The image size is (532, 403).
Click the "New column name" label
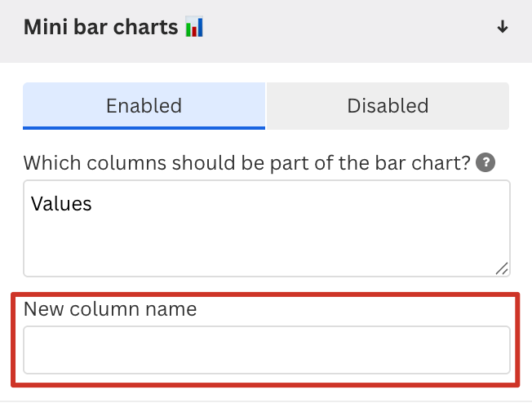pos(110,309)
